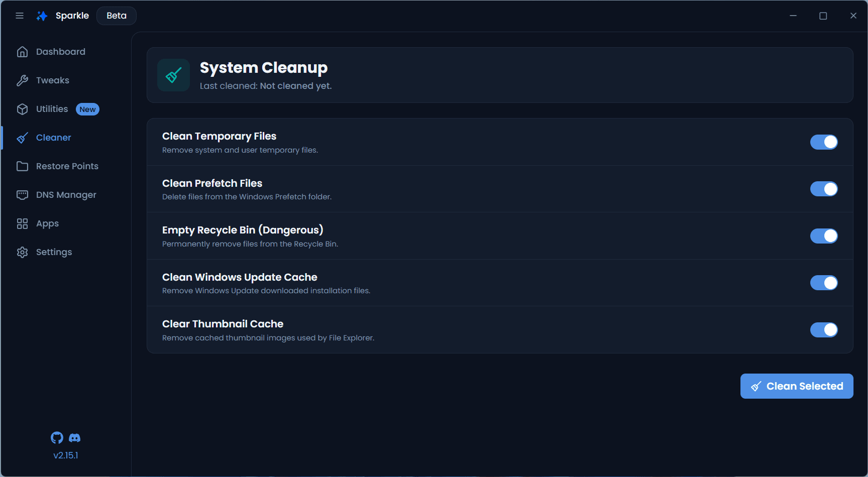Open the hamburger menu icon
The width and height of the screenshot is (868, 477).
click(x=20, y=16)
